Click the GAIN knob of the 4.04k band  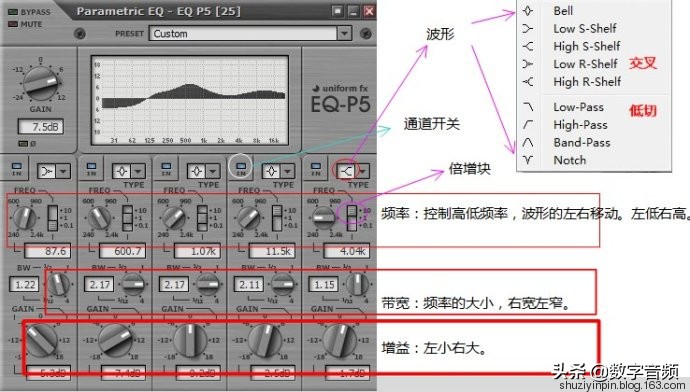340,340
